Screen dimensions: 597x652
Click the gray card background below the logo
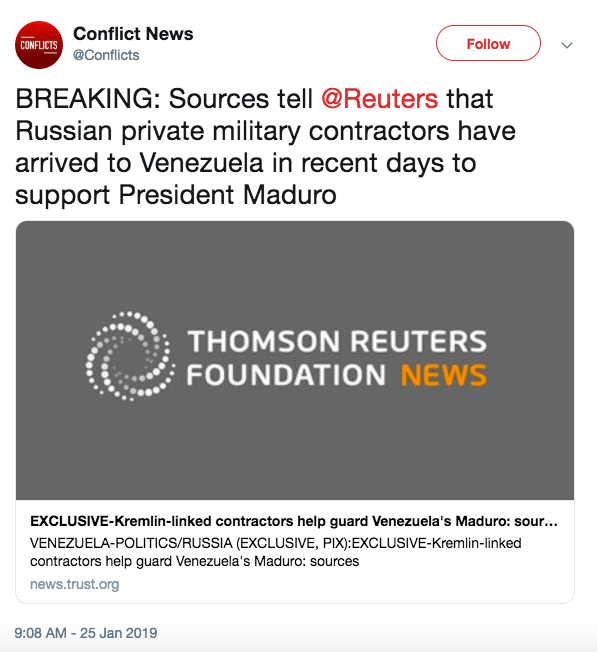coord(295,453)
